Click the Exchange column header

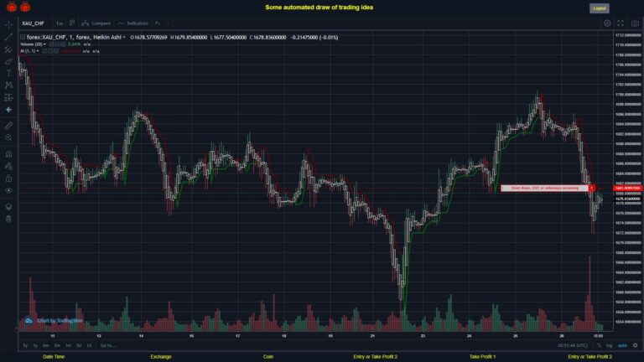[161, 357]
